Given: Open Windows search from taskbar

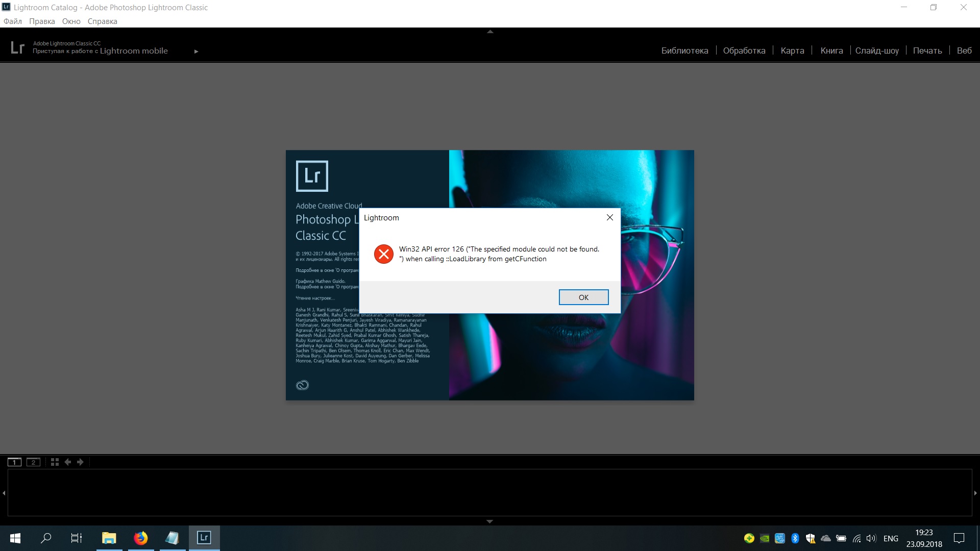Looking at the screenshot, I should (46, 538).
